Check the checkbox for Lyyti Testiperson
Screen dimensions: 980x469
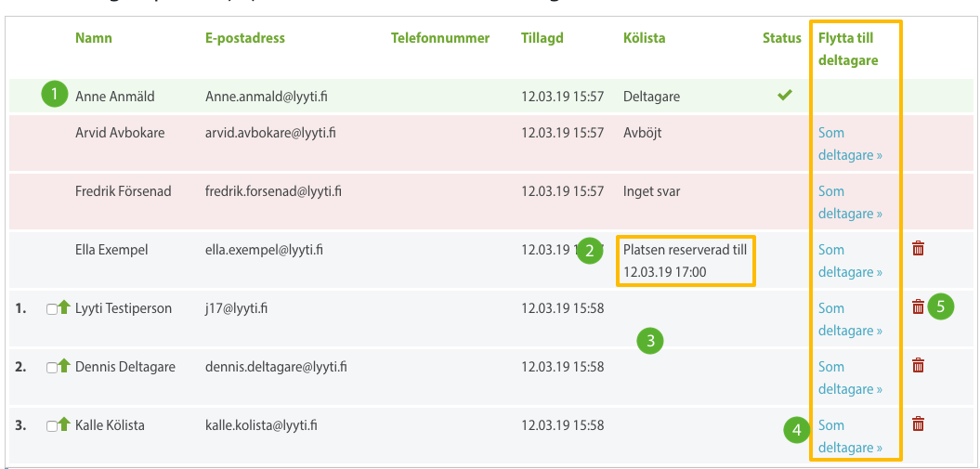click(x=51, y=310)
